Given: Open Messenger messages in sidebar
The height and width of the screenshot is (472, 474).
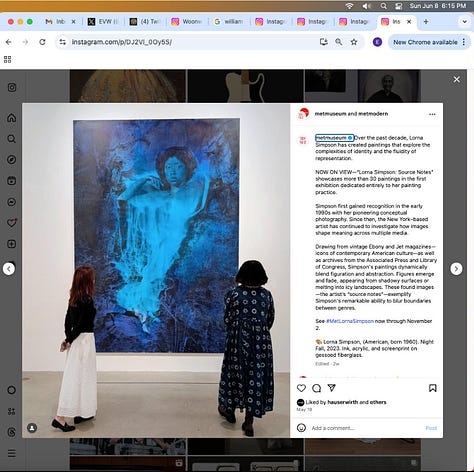Looking at the screenshot, I should point(12,202).
